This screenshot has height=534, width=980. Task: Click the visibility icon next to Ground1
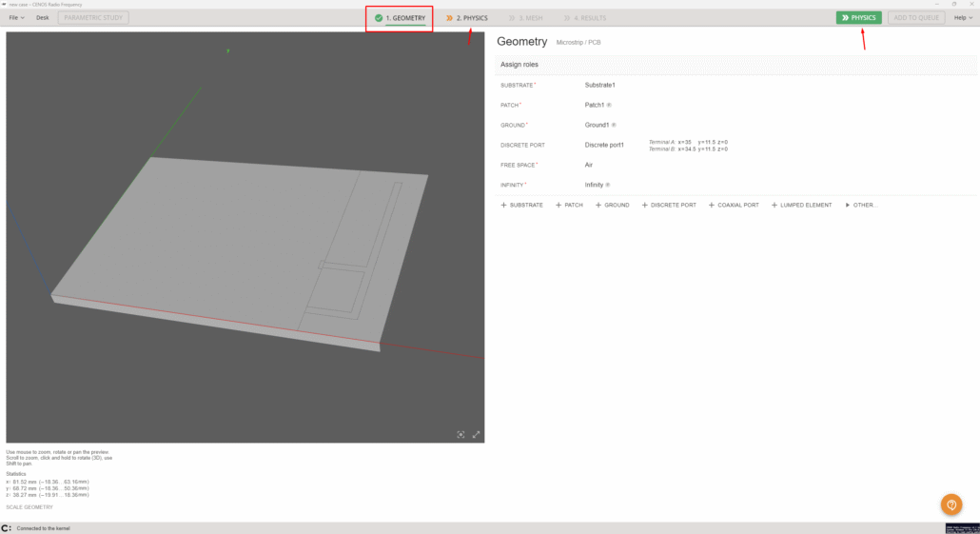(613, 125)
